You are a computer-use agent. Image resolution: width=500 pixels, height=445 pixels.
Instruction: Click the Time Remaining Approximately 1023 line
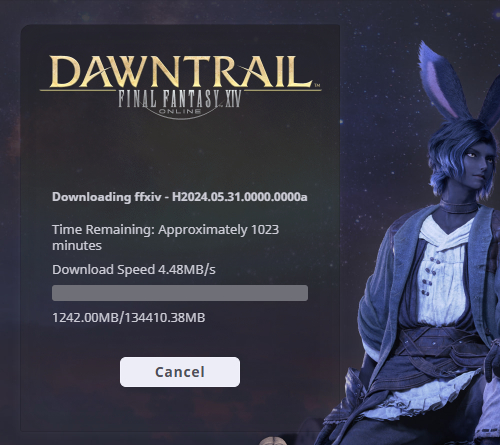(166, 230)
